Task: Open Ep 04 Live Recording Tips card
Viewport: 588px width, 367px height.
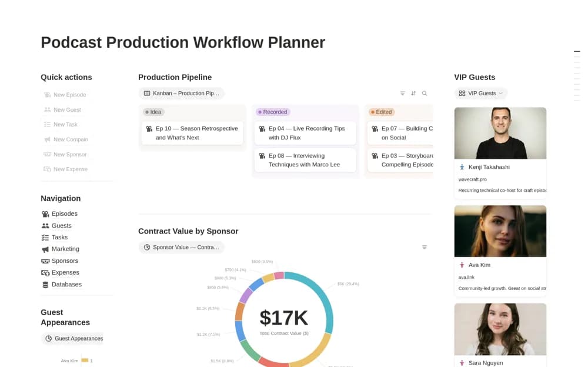Action: tap(305, 134)
